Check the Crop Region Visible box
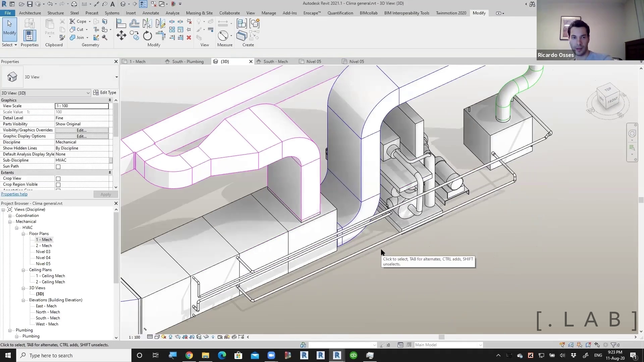Screen dimensions: 644x362 [x=58, y=185]
